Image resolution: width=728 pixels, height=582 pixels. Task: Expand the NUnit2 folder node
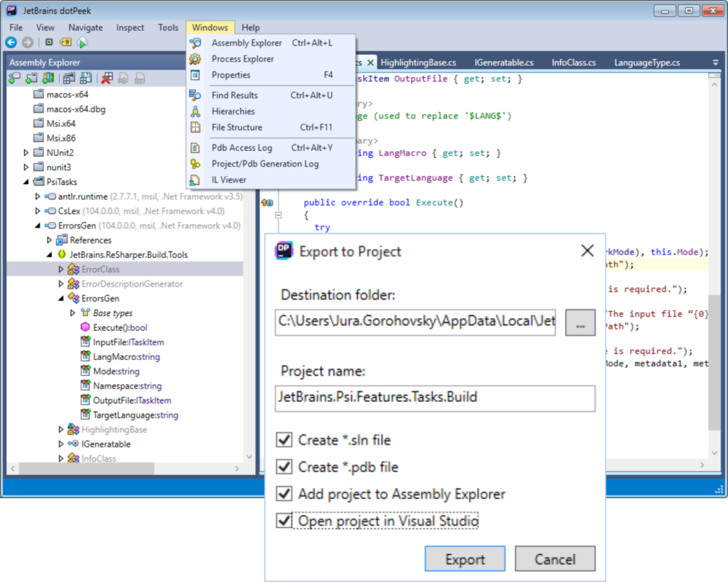(x=26, y=152)
